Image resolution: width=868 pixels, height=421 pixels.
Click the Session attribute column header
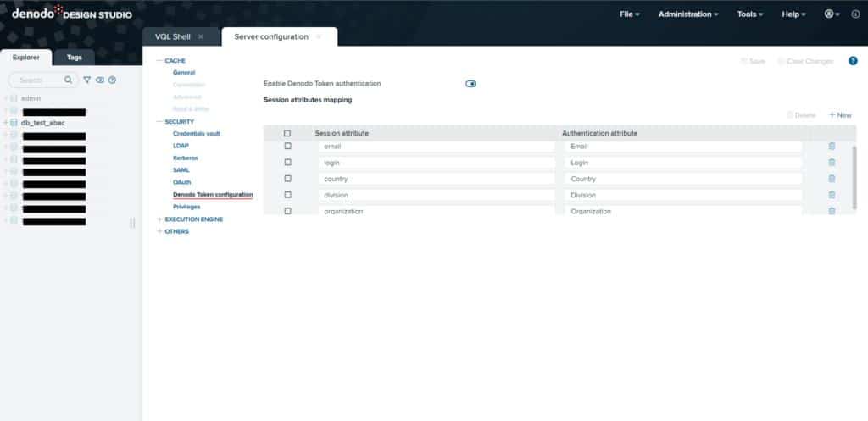tap(342, 133)
